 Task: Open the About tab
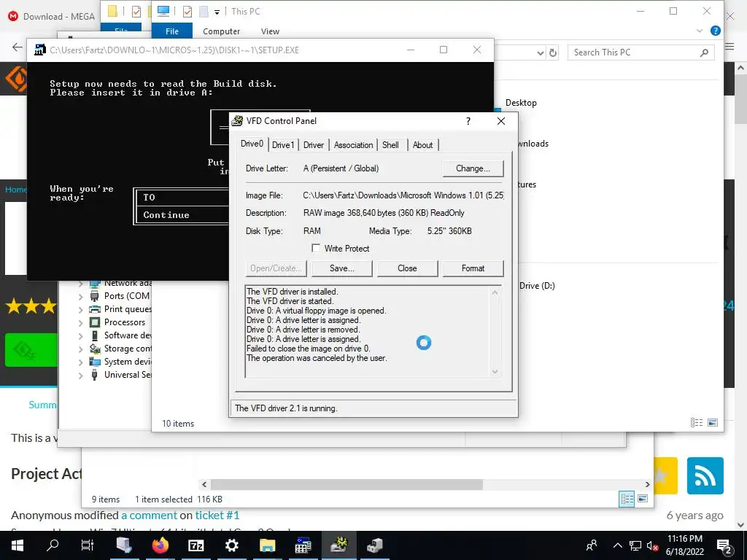coord(422,145)
